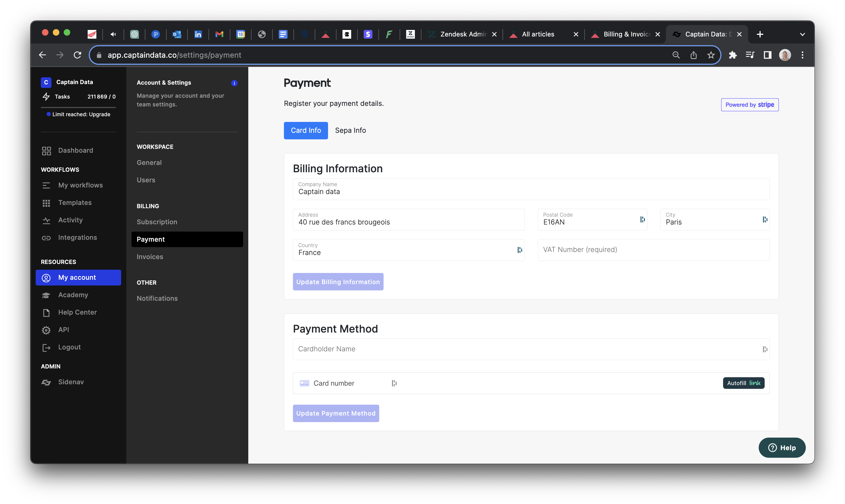Image resolution: width=845 pixels, height=504 pixels.
Task: Open the browser extensions puzzle icon
Action: tap(733, 55)
